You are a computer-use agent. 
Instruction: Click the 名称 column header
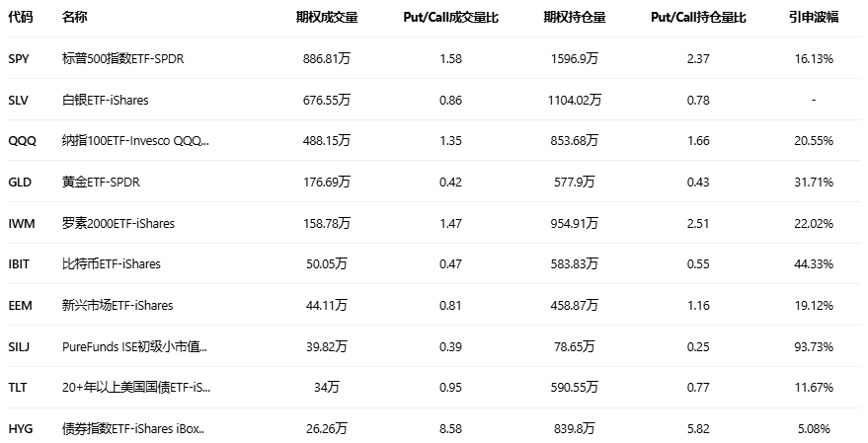point(74,18)
